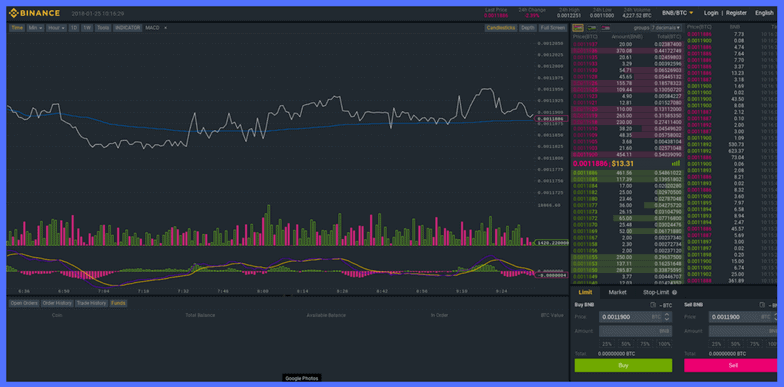This screenshot has width=784, height=387.
Task: Click the current price label 0.0011886 on the chart axis
Action: [x=551, y=119]
